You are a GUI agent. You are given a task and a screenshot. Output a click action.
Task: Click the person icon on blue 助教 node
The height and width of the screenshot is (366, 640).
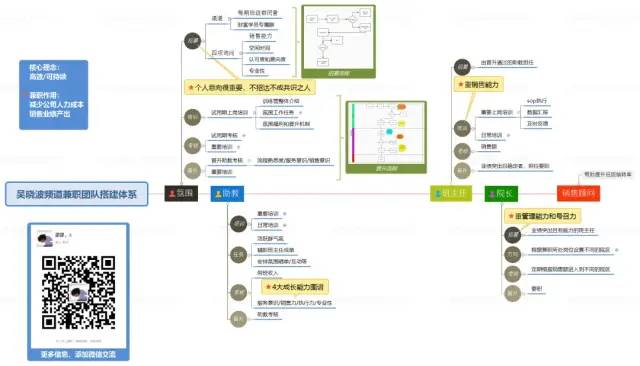click(x=218, y=194)
